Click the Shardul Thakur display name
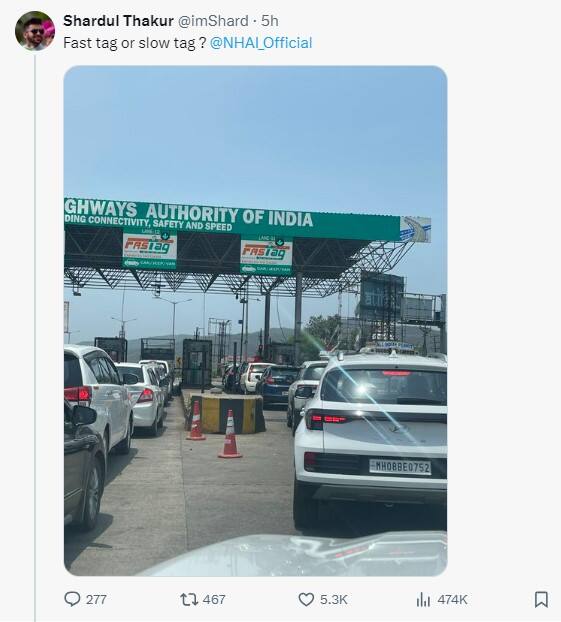The width and height of the screenshot is (561, 622). click(118, 21)
